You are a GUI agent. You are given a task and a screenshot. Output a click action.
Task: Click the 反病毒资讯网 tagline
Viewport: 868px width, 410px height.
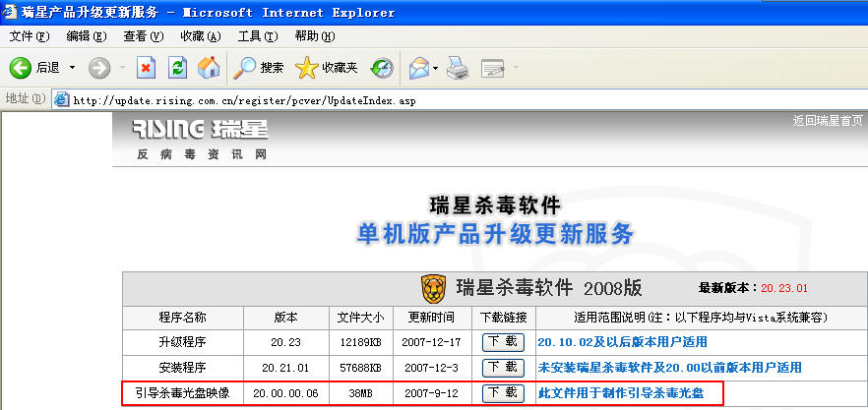202,155
